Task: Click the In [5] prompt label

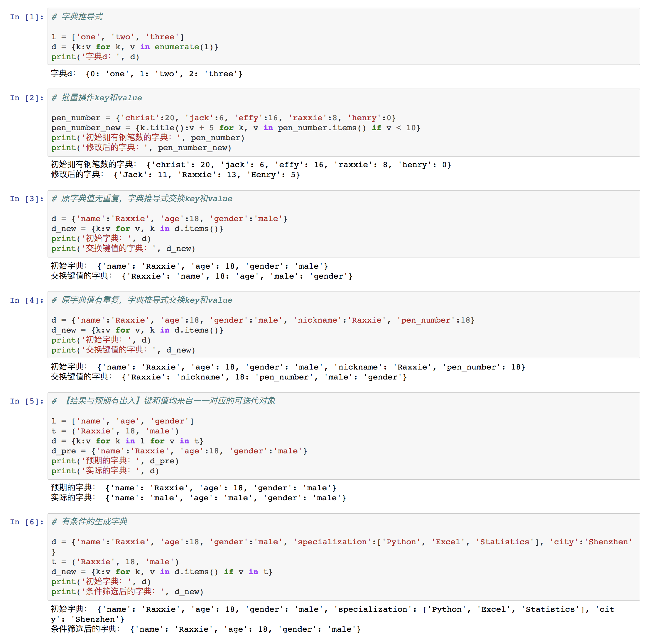Action: [26, 401]
